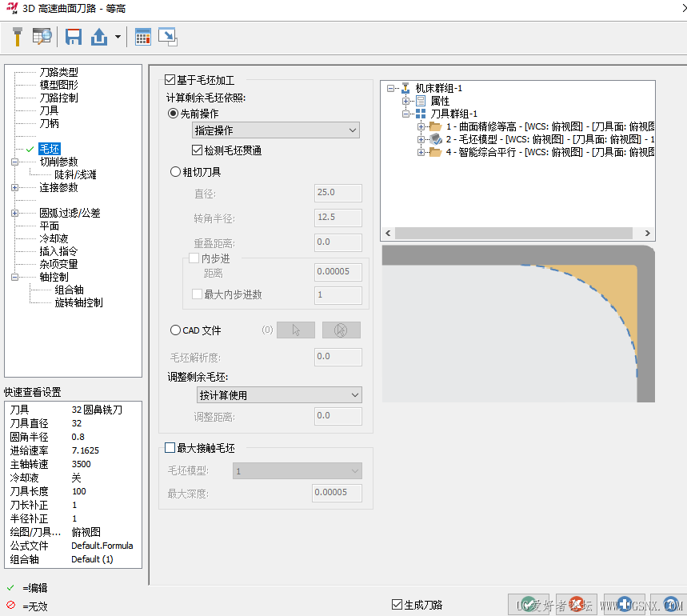Open the 刀路控制 page
Screen dimensions: 687x616
[58, 98]
